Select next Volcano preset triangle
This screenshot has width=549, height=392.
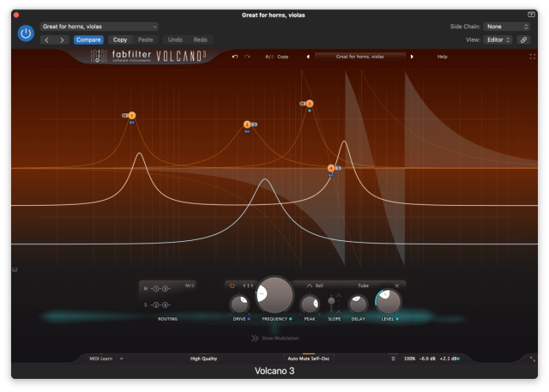[412, 57]
